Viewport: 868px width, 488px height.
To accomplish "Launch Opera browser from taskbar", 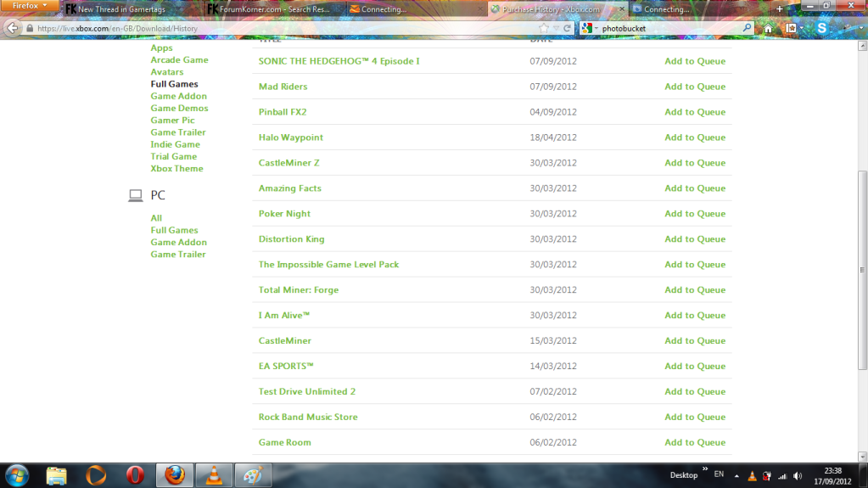I will tap(135, 474).
